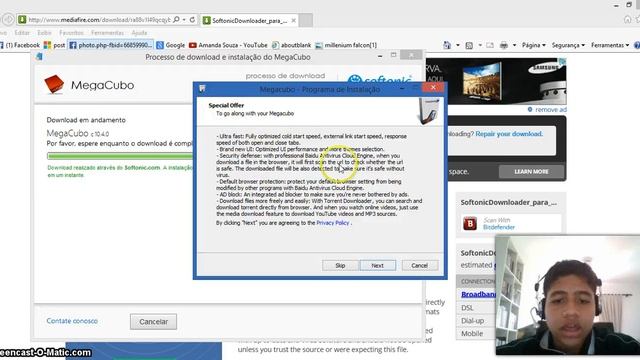Open the Softonic.com link in MegaCubo window

coord(142,168)
